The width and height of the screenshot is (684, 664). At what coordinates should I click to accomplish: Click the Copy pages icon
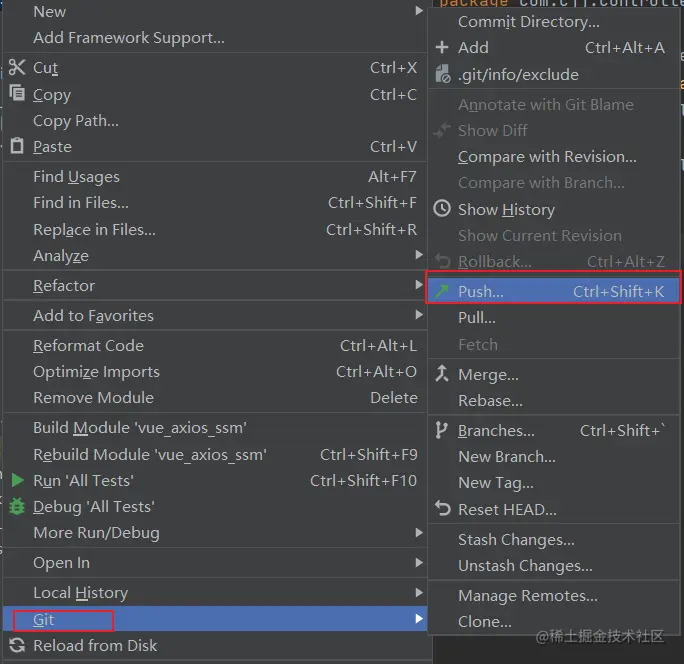17,93
